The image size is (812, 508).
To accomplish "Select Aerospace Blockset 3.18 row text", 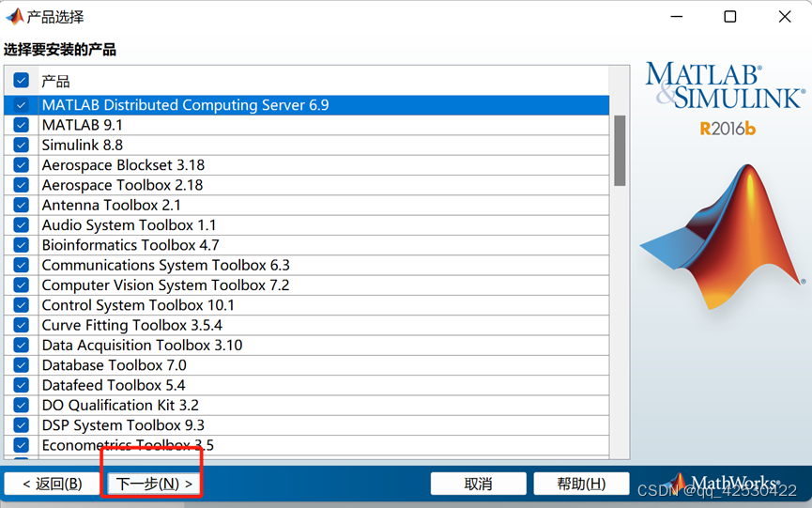I will click(x=123, y=165).
